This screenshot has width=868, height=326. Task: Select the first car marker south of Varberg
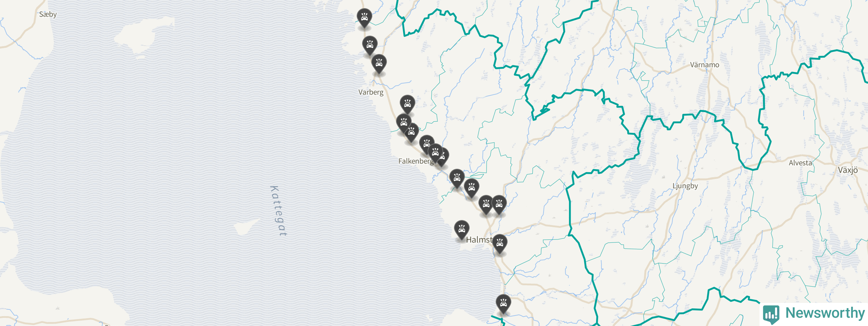coord(407,105)
